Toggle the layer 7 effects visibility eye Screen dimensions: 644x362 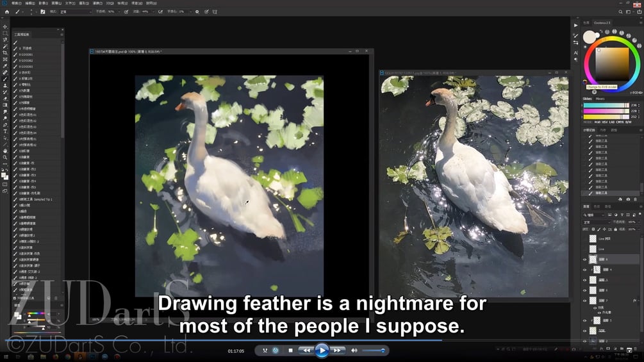pos(595,308)
